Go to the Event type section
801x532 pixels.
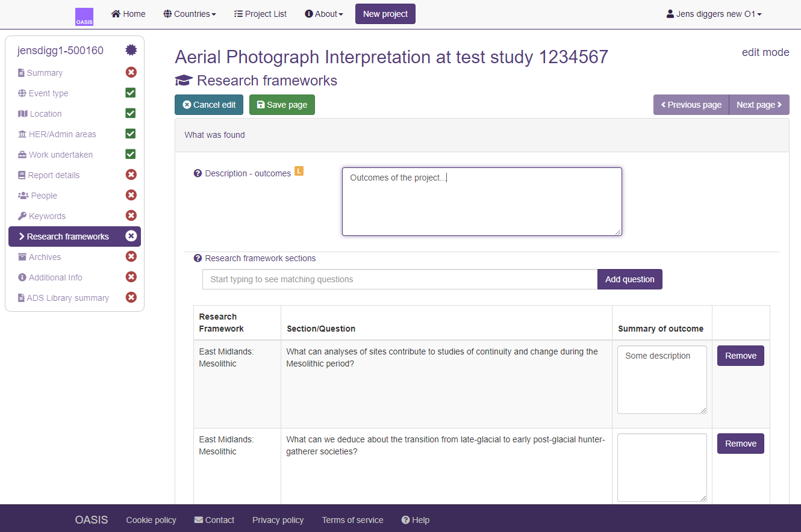point(43,93)
